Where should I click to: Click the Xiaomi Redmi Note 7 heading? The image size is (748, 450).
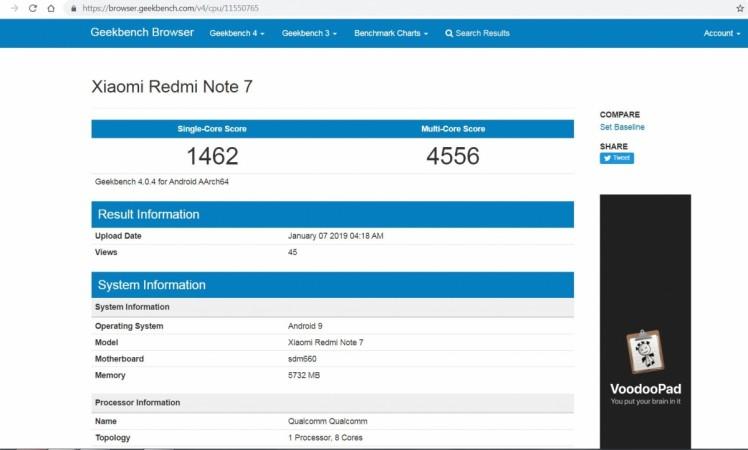[172, 87]
